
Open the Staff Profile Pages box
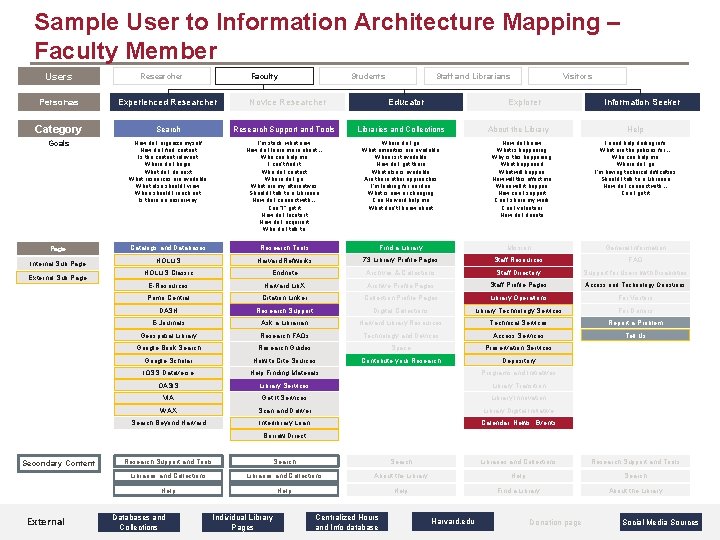pos(518,285)
